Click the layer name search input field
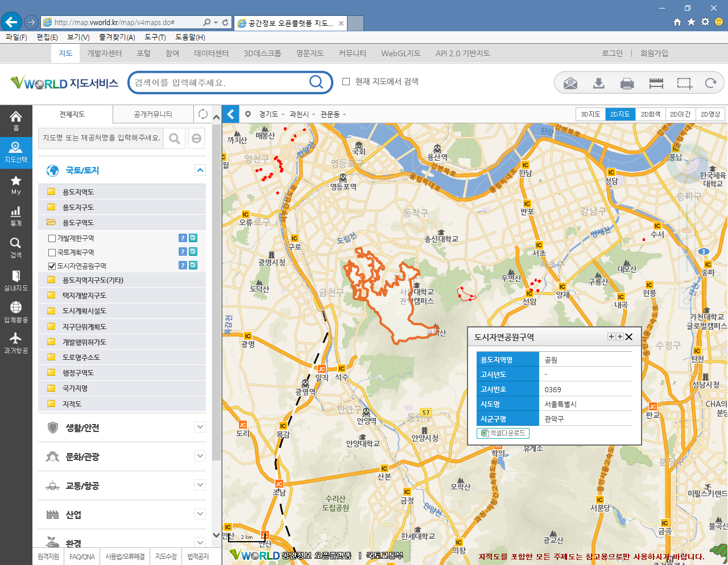728x565 pixels. (101, 138)
